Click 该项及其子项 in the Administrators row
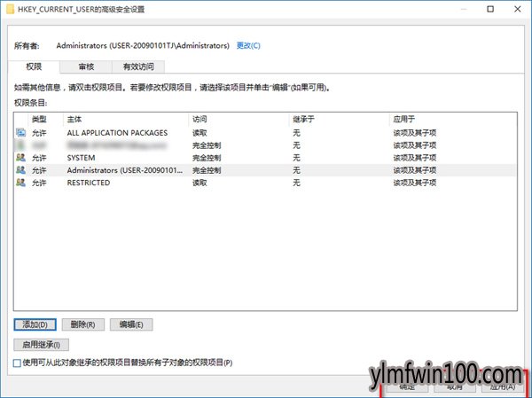Image resolution: width=532 pixels, height=398 pixels. (x=415, y=170)
